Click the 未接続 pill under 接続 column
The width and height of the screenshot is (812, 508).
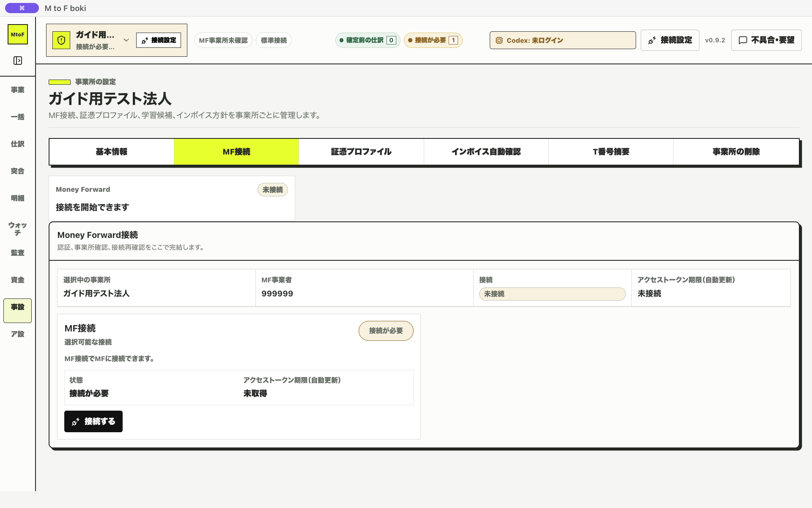click(x=552, y=294)
